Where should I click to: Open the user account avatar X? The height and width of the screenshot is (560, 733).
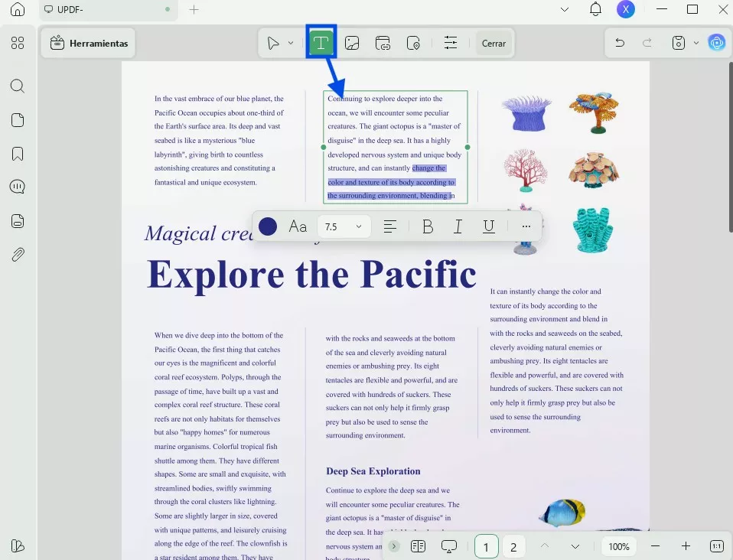pos(625,9)
